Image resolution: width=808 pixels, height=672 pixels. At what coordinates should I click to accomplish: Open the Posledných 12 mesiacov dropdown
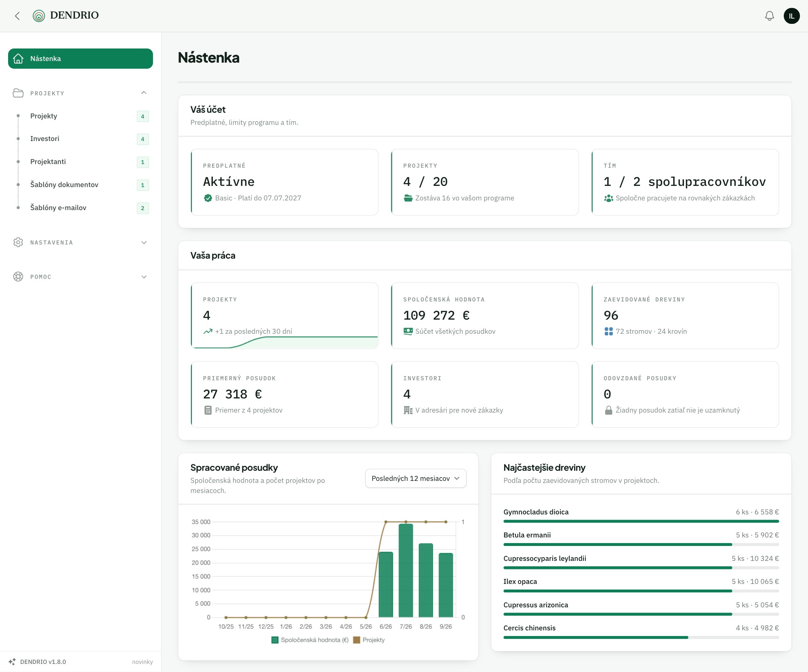tap(415, 478)
